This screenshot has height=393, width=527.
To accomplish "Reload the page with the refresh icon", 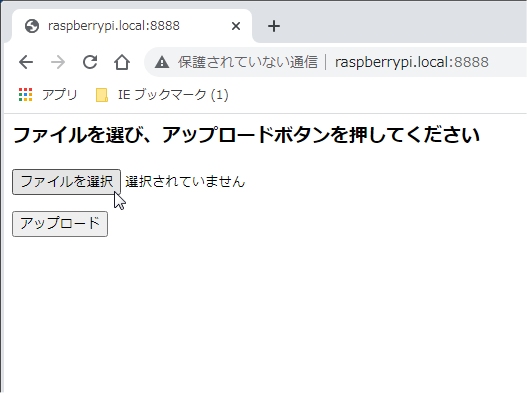I will [90, 62].
